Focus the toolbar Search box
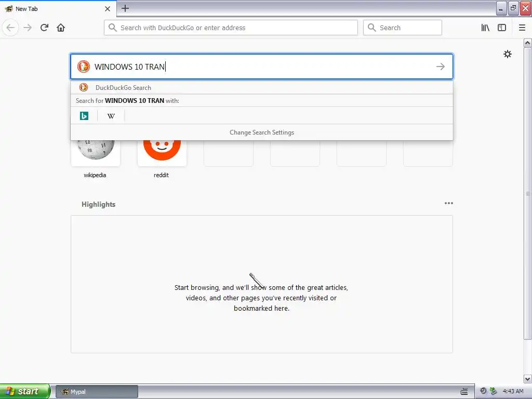Screen dimensions: 532x399 coord(403,28)
